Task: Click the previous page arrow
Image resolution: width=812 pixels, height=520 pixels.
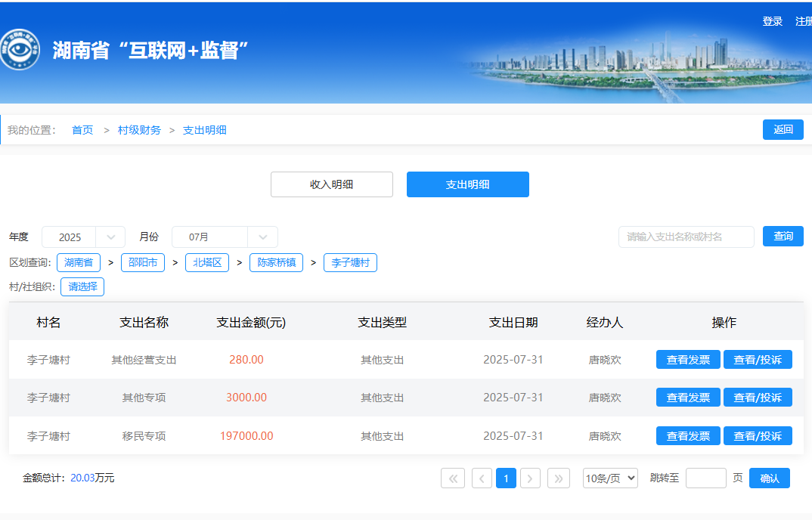Action: coord(482,478)
